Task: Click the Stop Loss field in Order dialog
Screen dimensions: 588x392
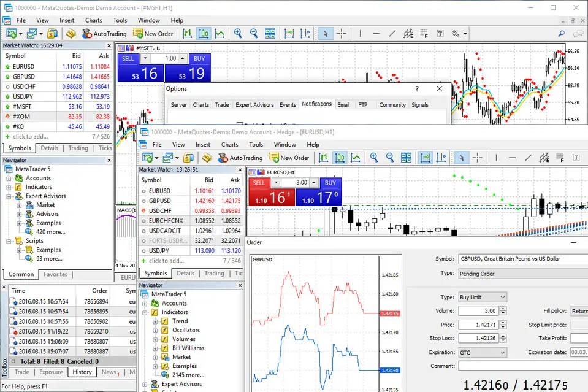Action: tap(479, 338)
